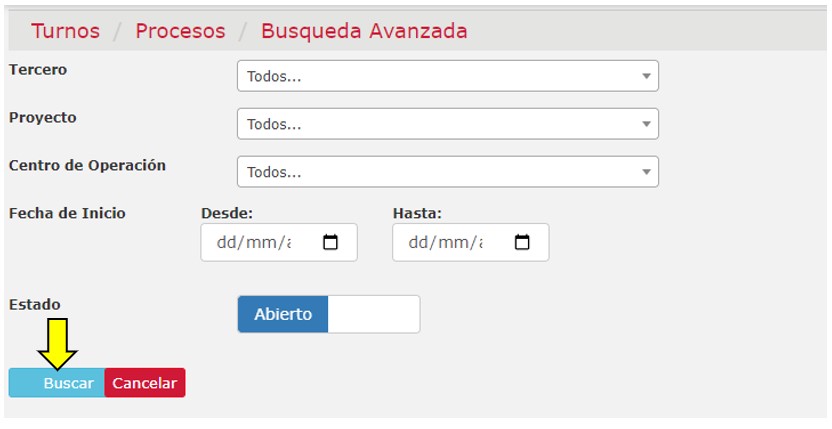Open the Hasta date calendar icon

[x=522, y=242]
